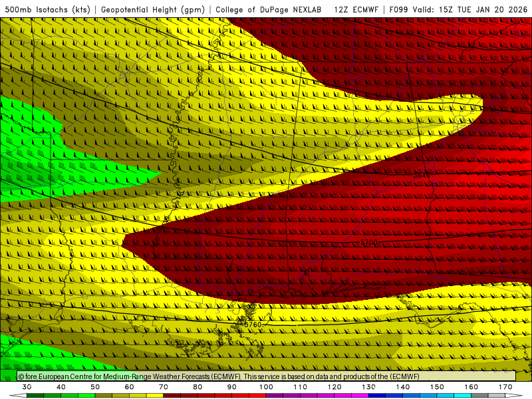Select the "12Z ECMWF" model run label
Viewport: 532px width, 399px height.
point(356,9)
